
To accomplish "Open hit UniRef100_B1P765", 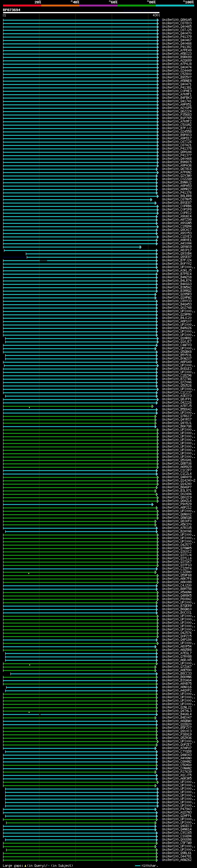I will click(177, 118).
